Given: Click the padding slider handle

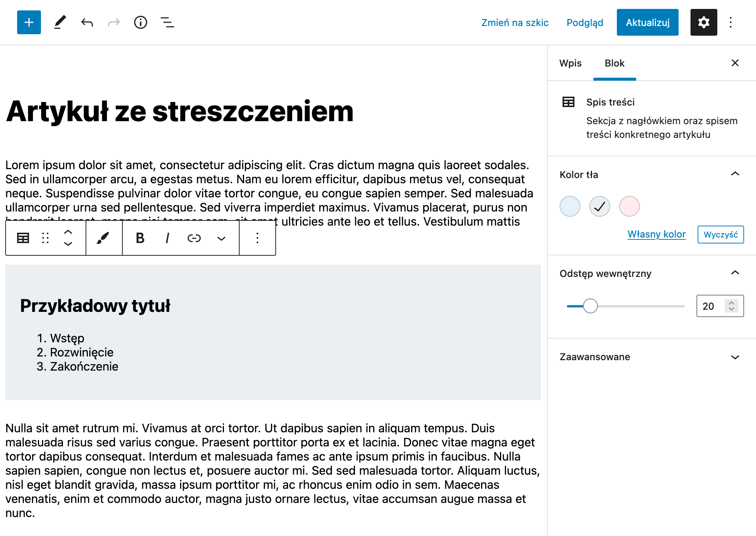Looking at the screenshot, I should point(590,306).
